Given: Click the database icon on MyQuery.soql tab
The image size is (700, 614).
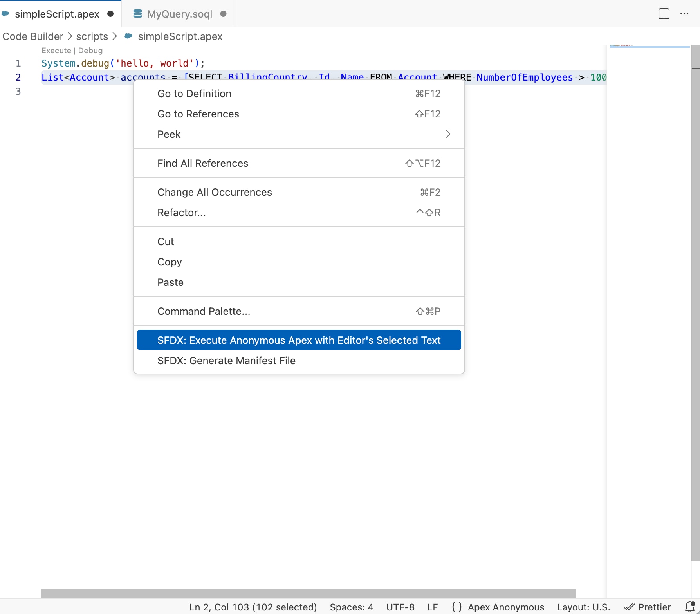Looking at the screenshot, I should [x=137, y=14].
